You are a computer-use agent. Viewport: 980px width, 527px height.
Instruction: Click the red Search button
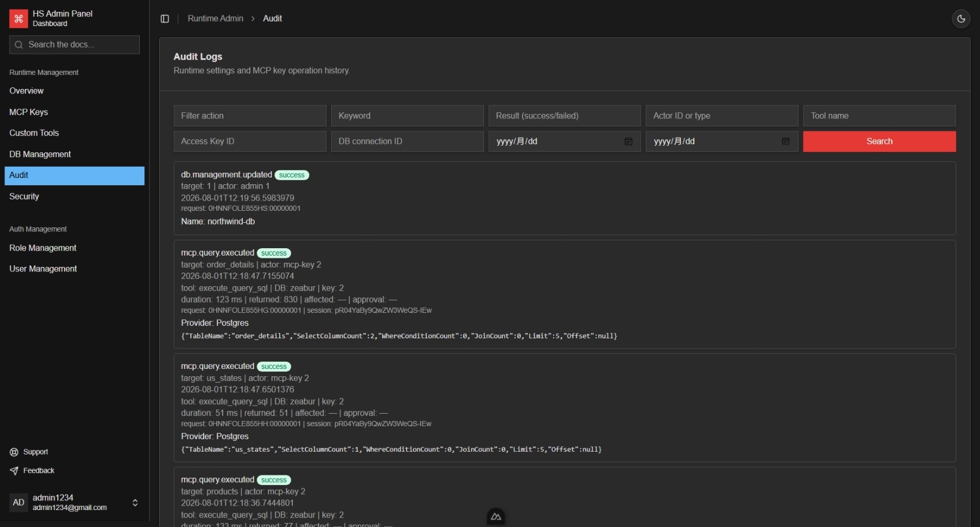click(x=879, y=142)
